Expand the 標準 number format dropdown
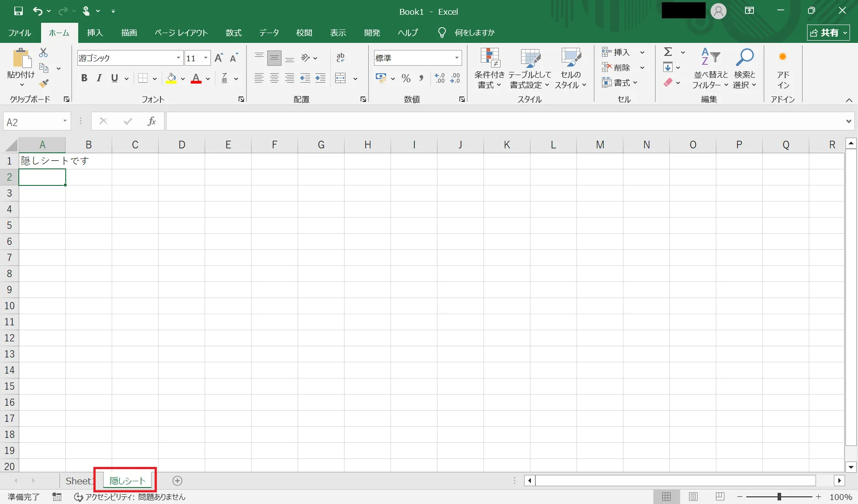Image resolution: width=858 pixels, height=504 pixels. (x=457, y=58)
